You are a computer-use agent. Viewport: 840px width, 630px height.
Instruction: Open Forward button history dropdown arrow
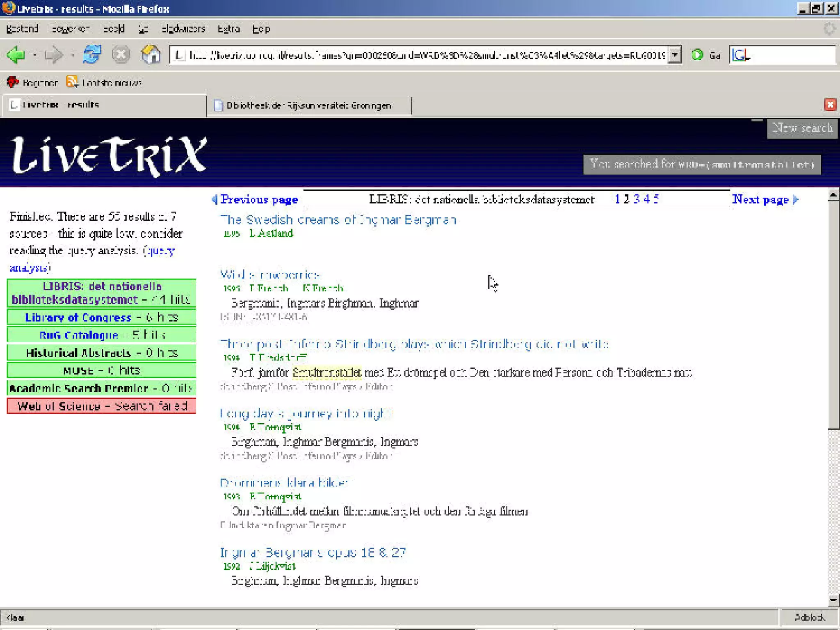coord(73,55)
